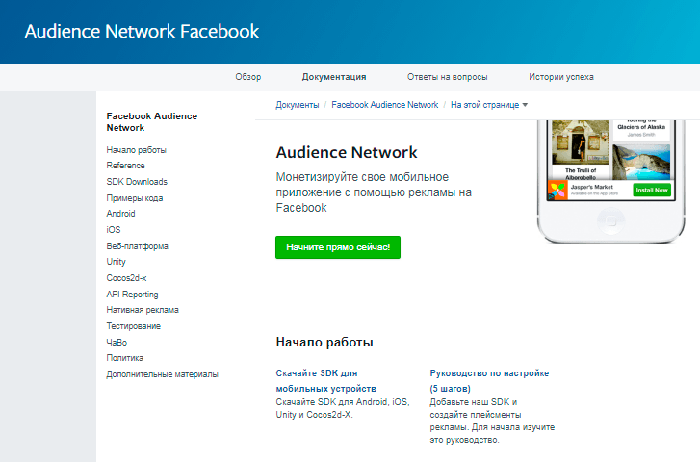Select Android in the sidebar
700x462 pixels.
click(121, 214)
